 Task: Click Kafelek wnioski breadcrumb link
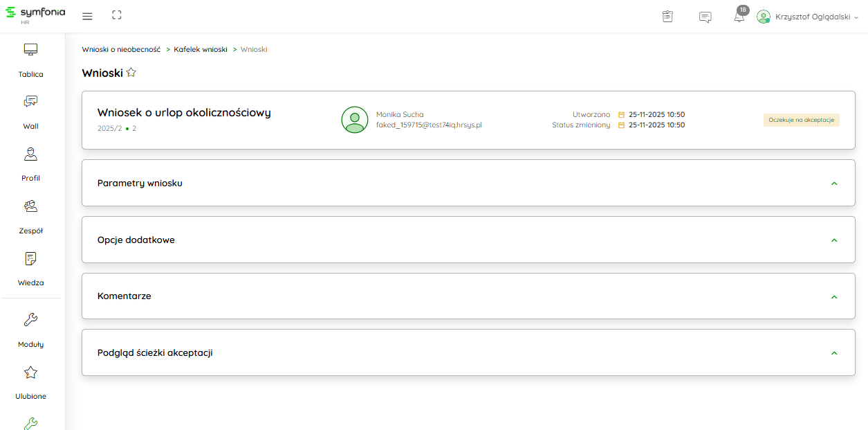click(x=201, y=50)
